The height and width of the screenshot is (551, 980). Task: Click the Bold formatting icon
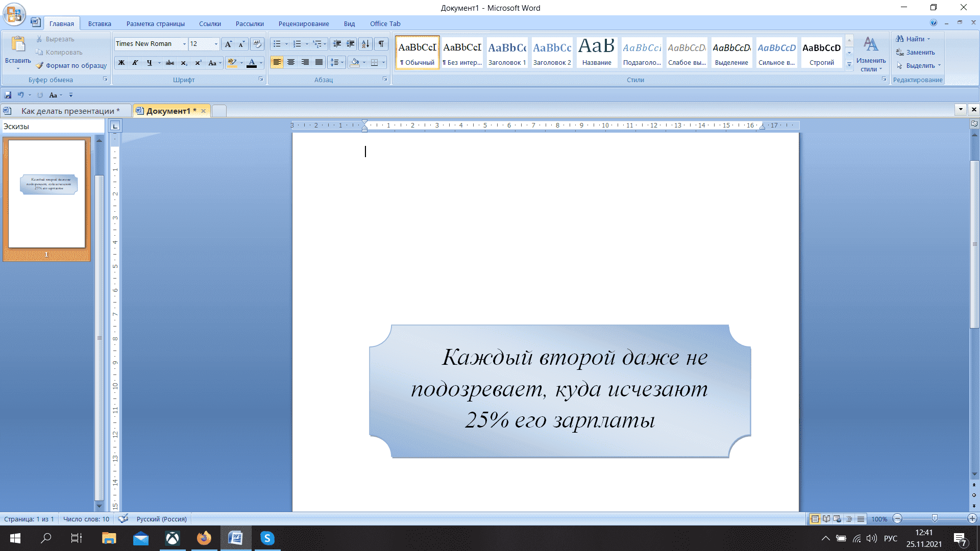pos(121,62)
